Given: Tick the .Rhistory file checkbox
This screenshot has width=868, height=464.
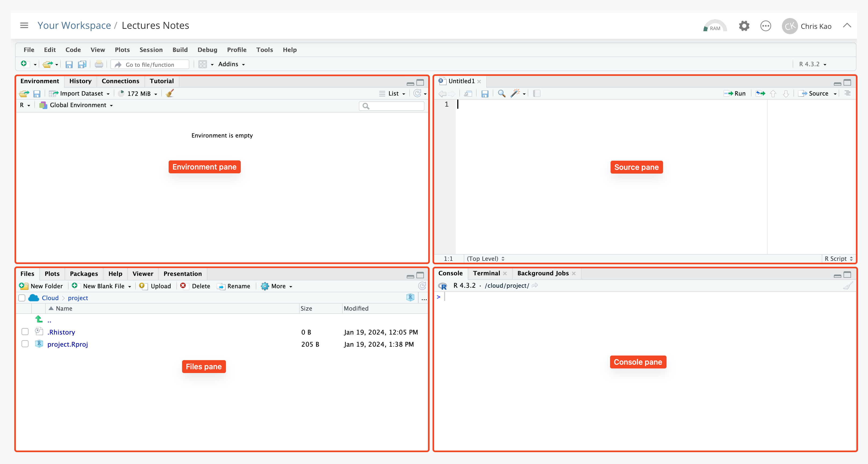Looking at the screenshot, I should click(x=25, y=332).
